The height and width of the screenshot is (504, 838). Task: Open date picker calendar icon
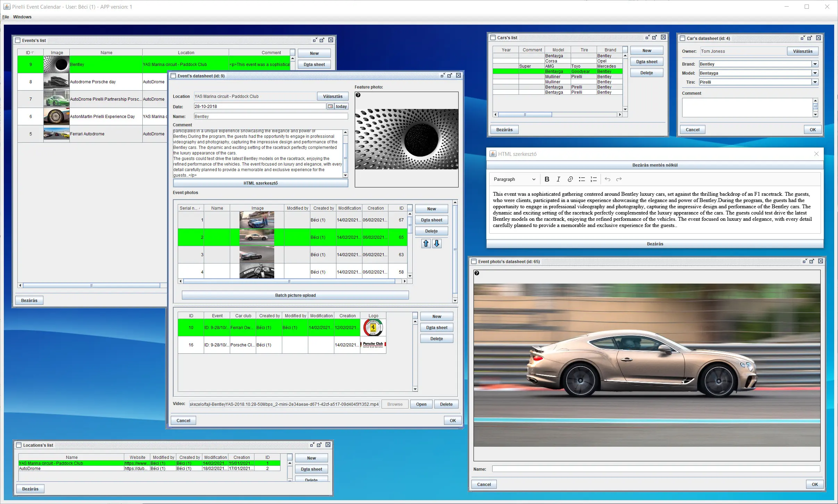pyautogui.click(x=330, y=107)
